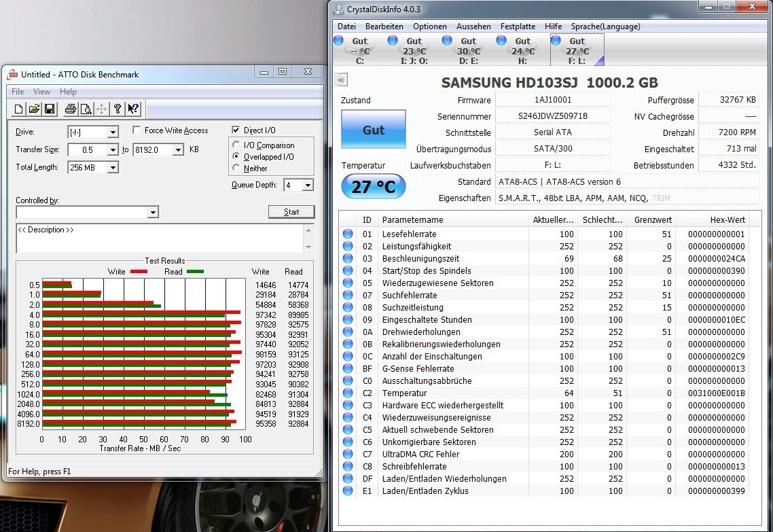Click status orb of Laden/Entladen Zyklus row
Image resolution: width=773 pixels, height=532 pixels.
coord(348,491)
